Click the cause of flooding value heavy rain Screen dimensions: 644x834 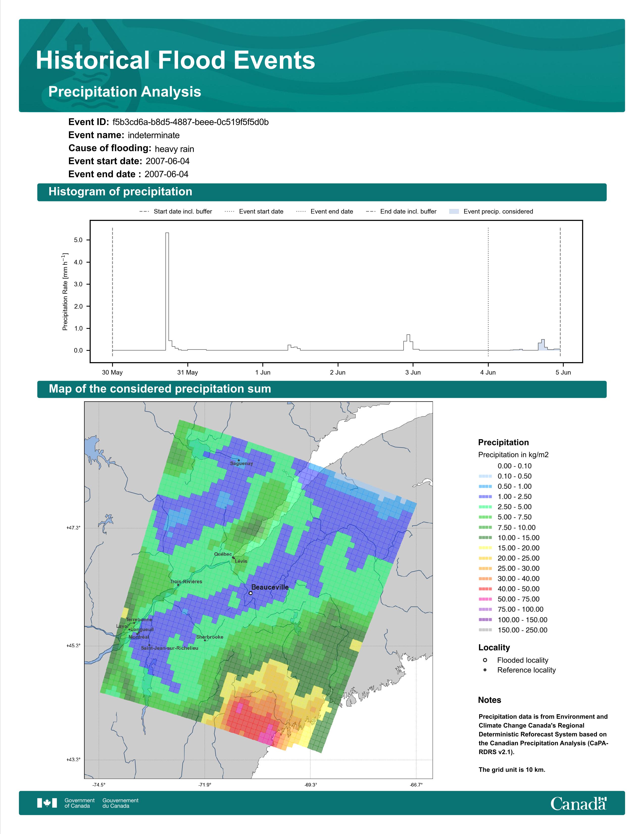click(x=174, y=149)
